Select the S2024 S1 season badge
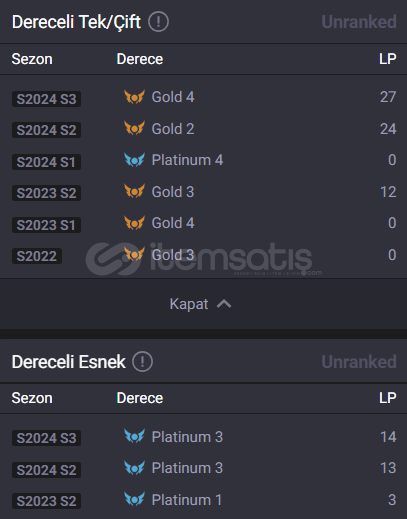This screenshot has width=407, height=519. tap(46, 162)
